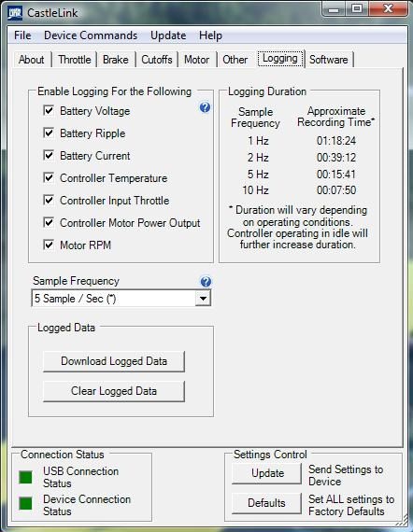Click 'Send Settings to Device' label

pyautogui.click(x=346, y=475)
